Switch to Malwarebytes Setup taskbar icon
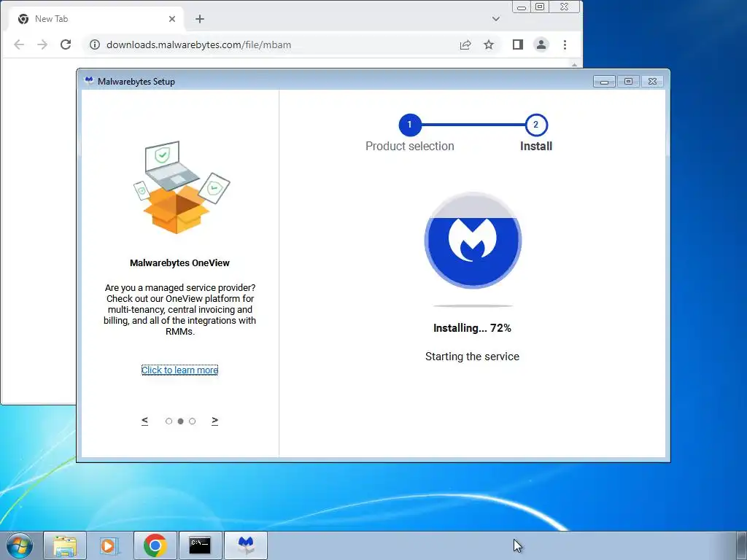 coord(246,545)
